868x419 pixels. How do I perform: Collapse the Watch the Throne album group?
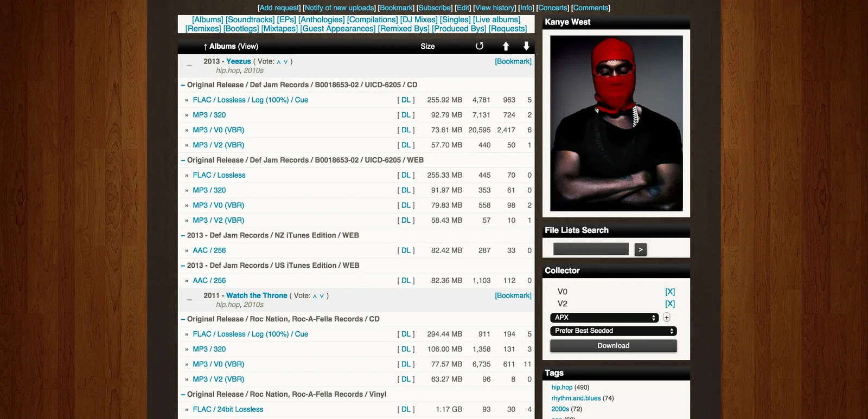pos(189,300)
